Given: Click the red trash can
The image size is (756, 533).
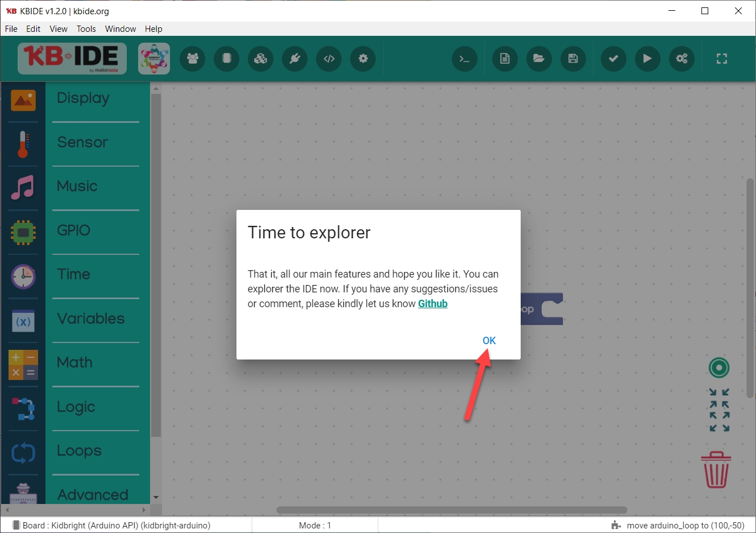Looking at the screenshot, I should tap(716, 470).
